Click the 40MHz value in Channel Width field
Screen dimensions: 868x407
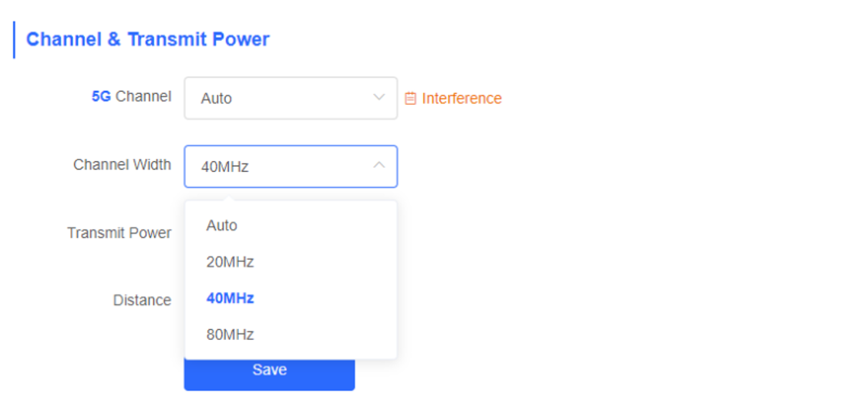tap(225, 166)
